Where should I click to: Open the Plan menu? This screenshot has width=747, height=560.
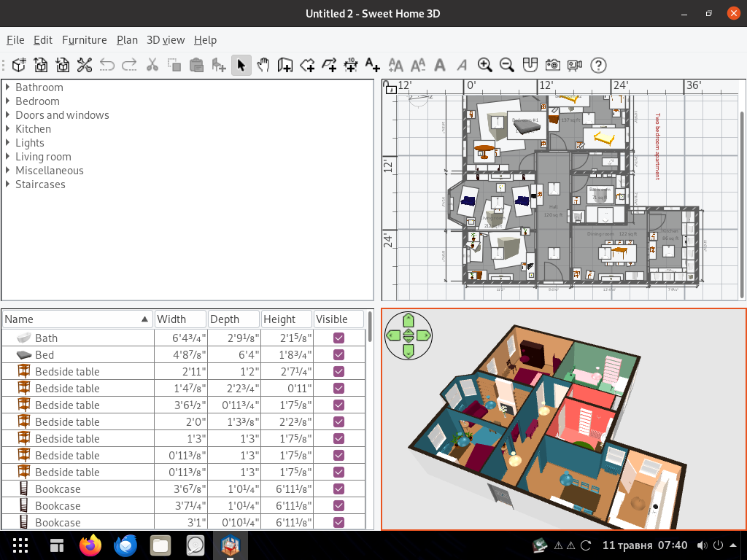[x=127, y=40]
